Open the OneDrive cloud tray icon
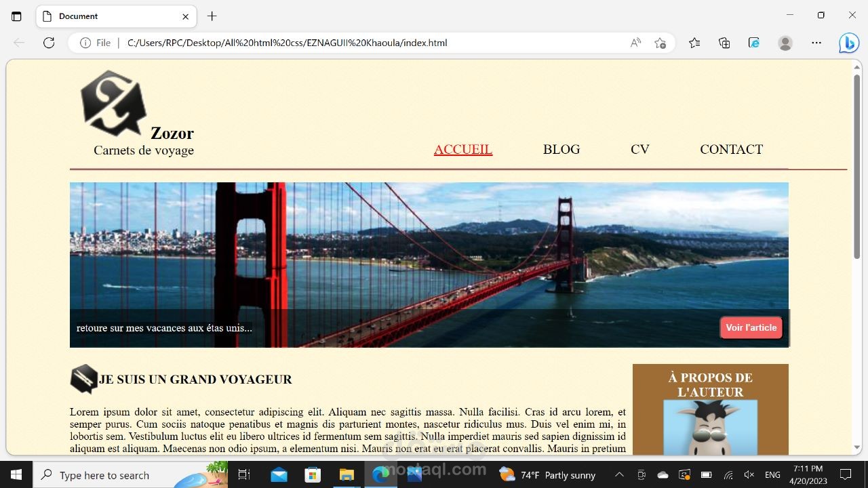The width and height of the screenshot is (868, 488). tap(663, 474)
